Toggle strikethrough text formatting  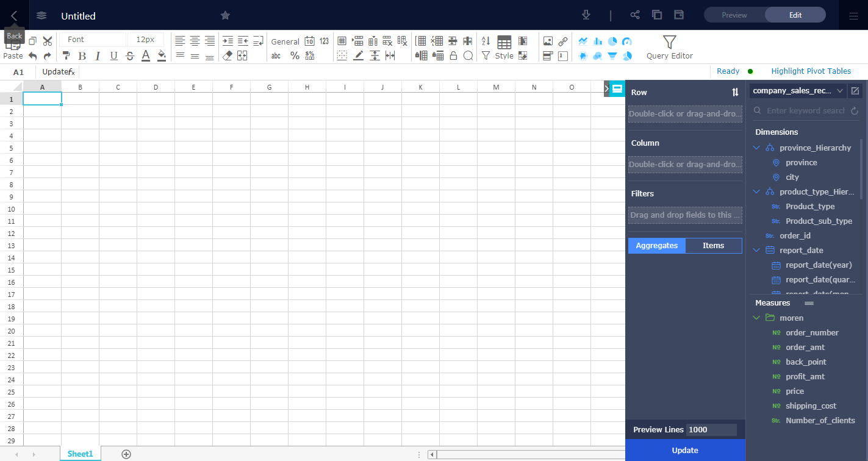click(130, 56)
